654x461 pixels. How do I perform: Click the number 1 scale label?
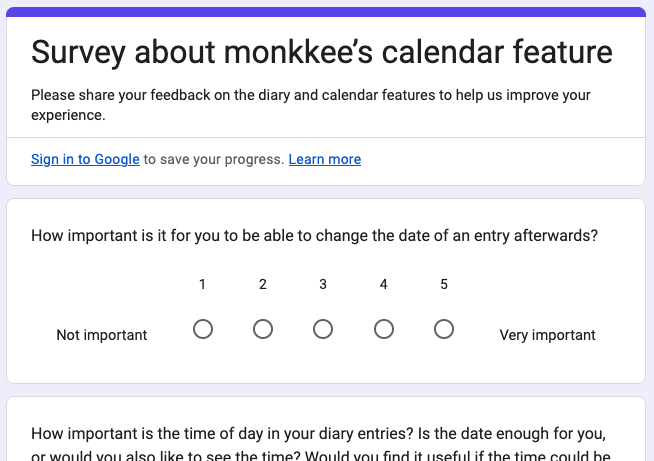(x=202, y=284)
